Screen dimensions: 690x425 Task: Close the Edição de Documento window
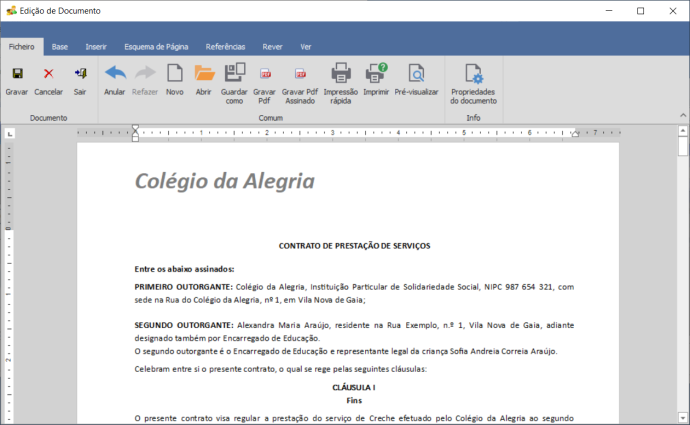[673, 11]
